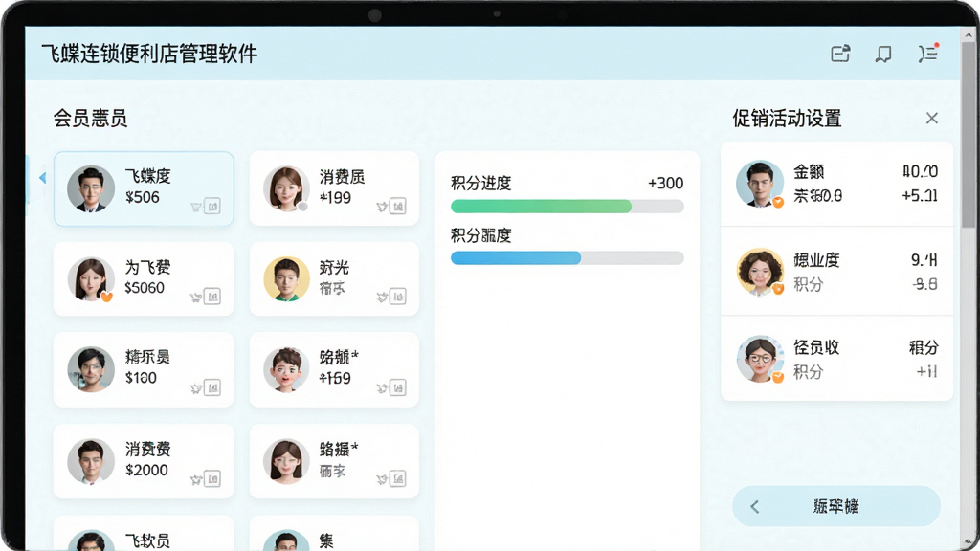This screenshot has height=551, width=980.
Task: Open the chart icon on the +169 card
Action: point(398,387)
